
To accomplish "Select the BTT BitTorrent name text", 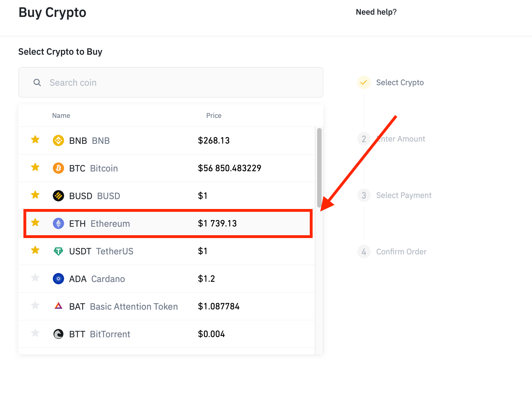I will coord(100,334).
